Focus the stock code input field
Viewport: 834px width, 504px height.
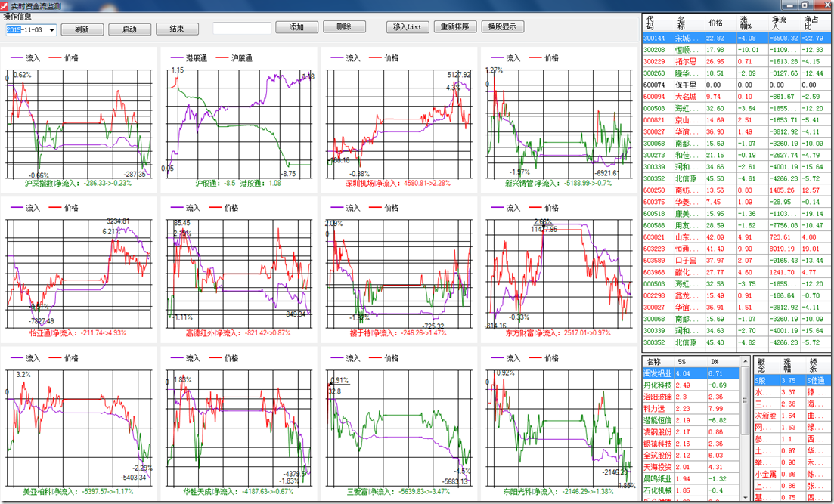pos(242,28)
